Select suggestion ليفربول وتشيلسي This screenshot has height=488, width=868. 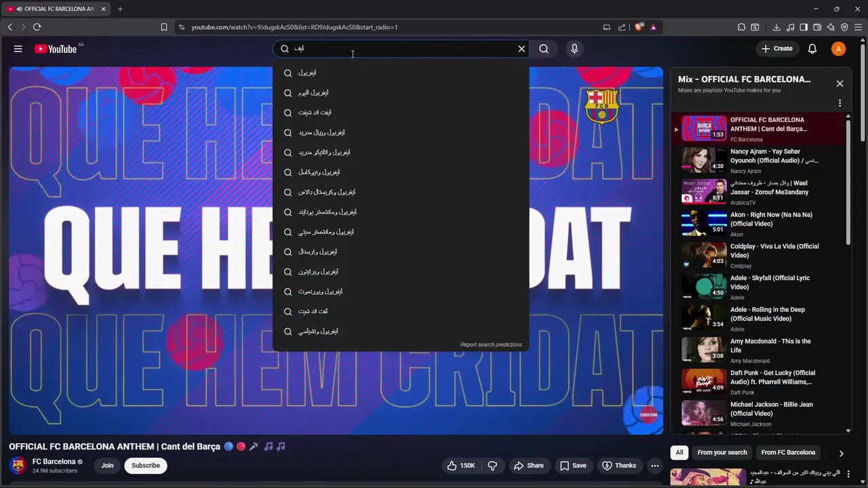(x=400, y=331)
